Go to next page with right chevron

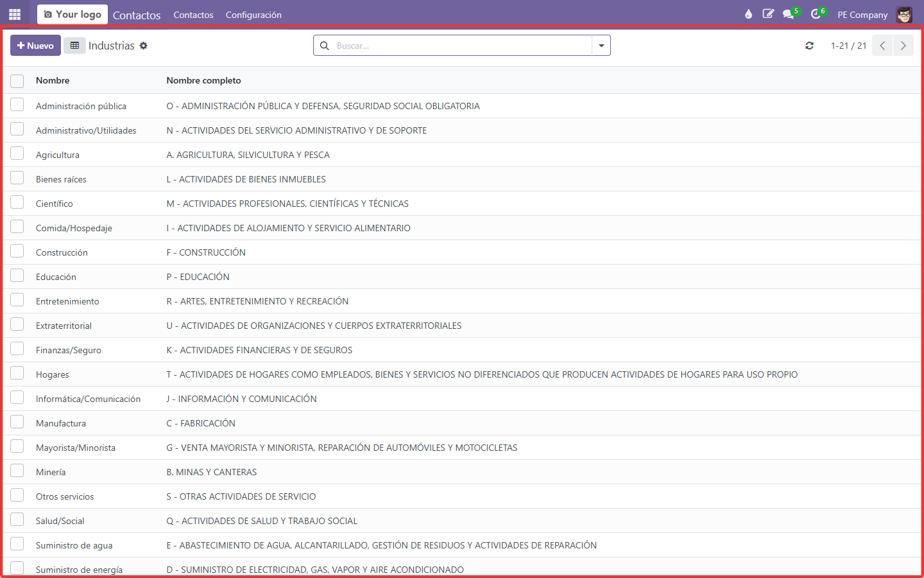(903, 46)
